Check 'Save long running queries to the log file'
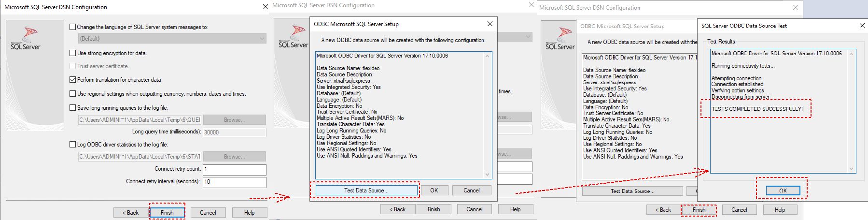This screenshot has height=220, width=868. (x=73, y=108)
